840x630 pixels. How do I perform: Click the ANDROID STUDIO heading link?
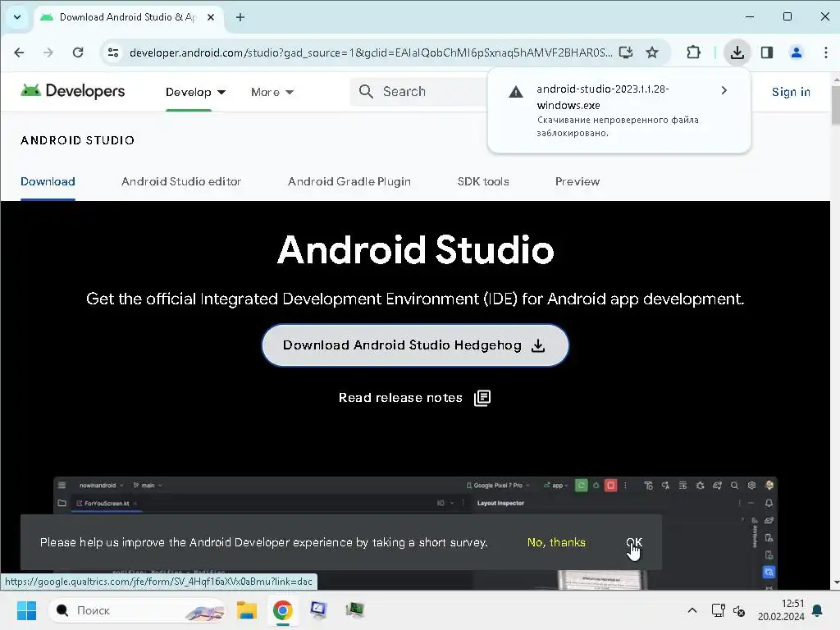pyautogui.click(x=78, y=140)
